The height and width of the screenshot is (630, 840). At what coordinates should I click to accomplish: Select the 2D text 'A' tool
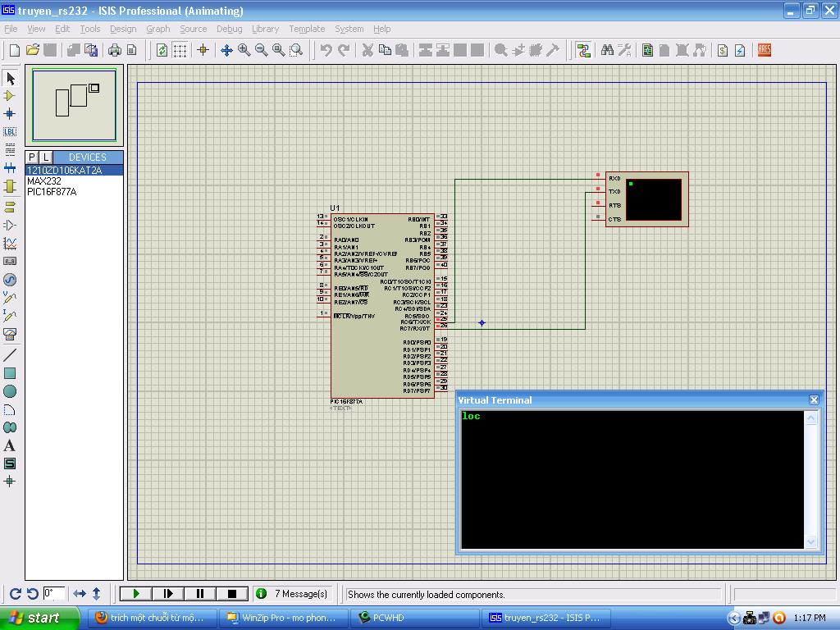point(10,445)
